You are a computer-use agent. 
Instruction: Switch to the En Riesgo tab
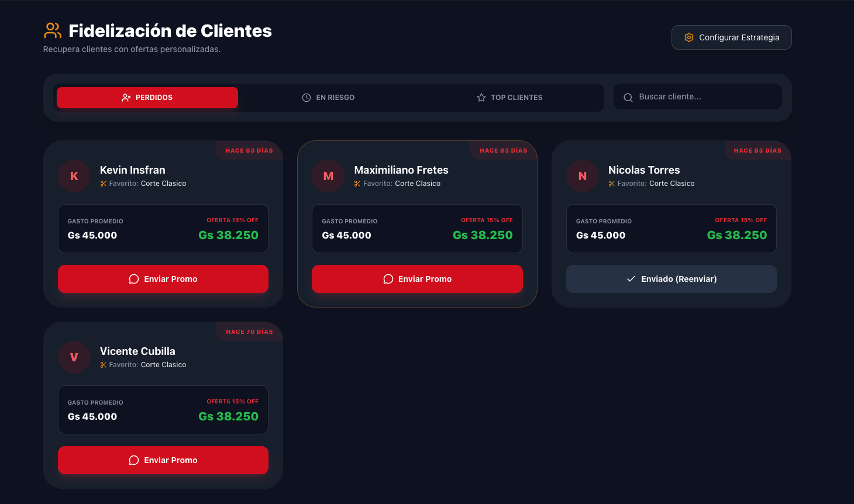coord(328,98)
